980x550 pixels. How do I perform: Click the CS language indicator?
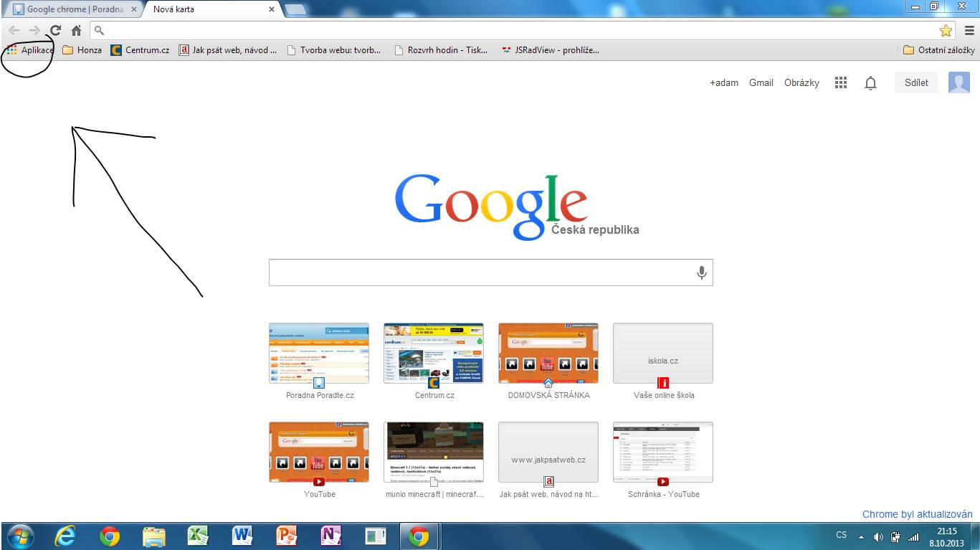pyautogui.click(x=842, y=536)
